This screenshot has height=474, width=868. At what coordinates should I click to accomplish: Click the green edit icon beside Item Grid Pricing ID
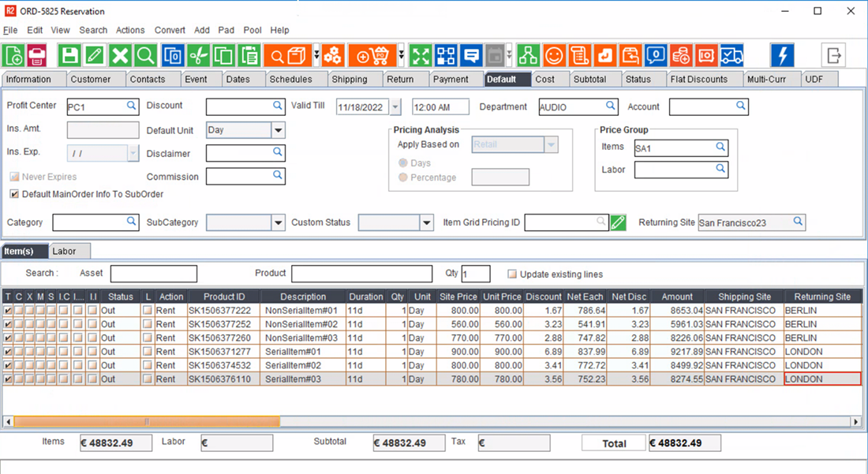point(618,223)
